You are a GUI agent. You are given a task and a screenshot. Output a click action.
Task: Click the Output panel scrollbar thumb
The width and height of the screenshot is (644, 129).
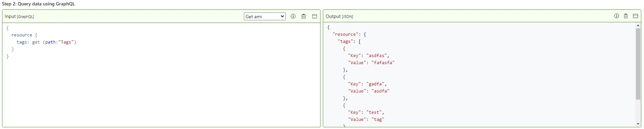pyautogui.click(x=638, y=64)
